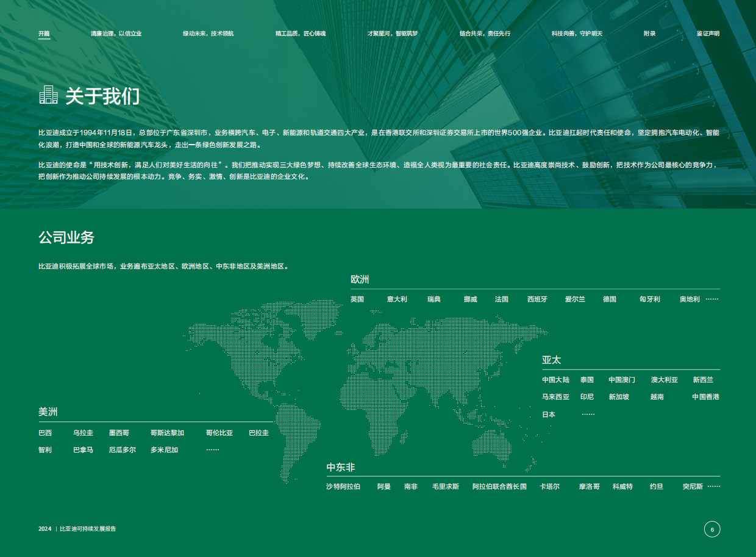Click the country 科威特

(622, 486)
